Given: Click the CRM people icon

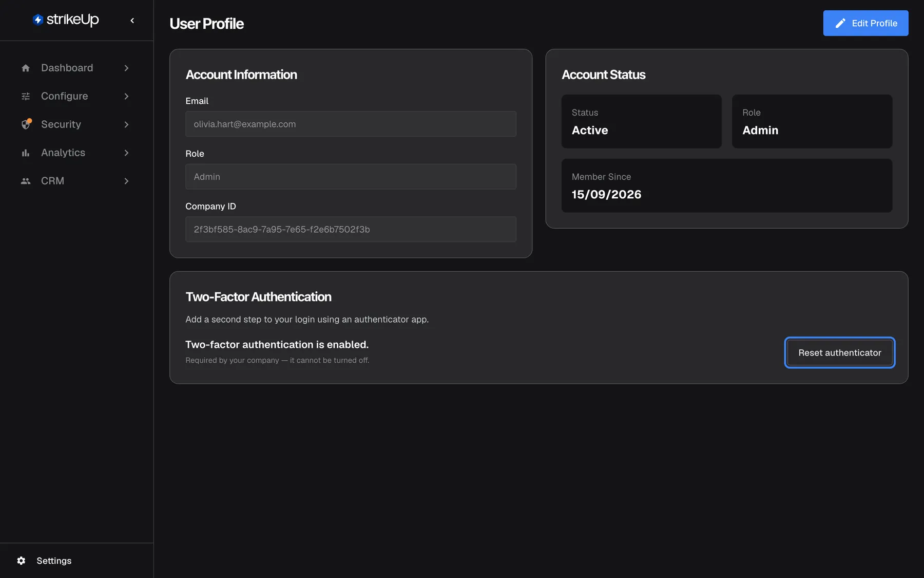Looking at the screenshot, I should tap(26, 181).
